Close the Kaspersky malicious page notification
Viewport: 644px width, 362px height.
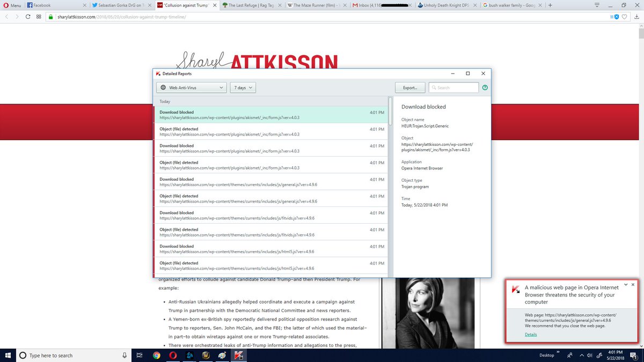point(633,284)
